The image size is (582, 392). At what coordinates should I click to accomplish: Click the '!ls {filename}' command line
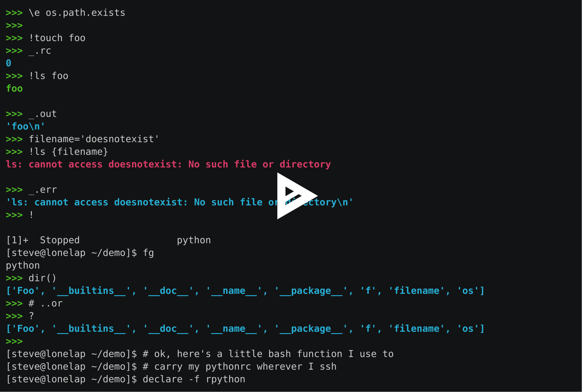57,152
